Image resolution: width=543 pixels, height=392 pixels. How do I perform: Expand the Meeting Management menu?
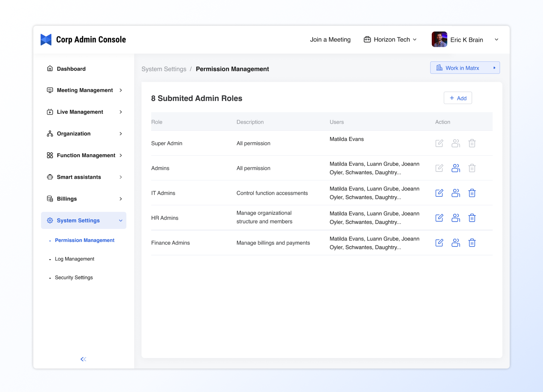[84, 90]
